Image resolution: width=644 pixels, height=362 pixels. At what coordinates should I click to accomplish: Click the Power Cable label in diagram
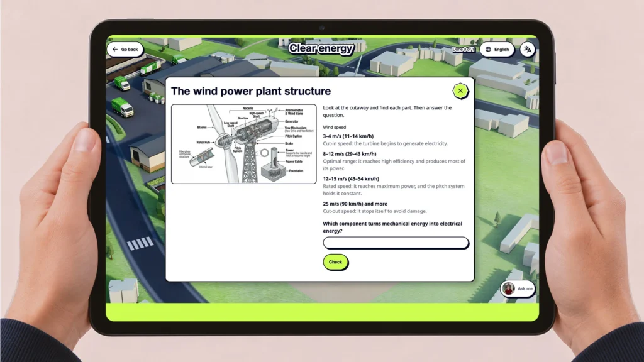tap(294, 162)
